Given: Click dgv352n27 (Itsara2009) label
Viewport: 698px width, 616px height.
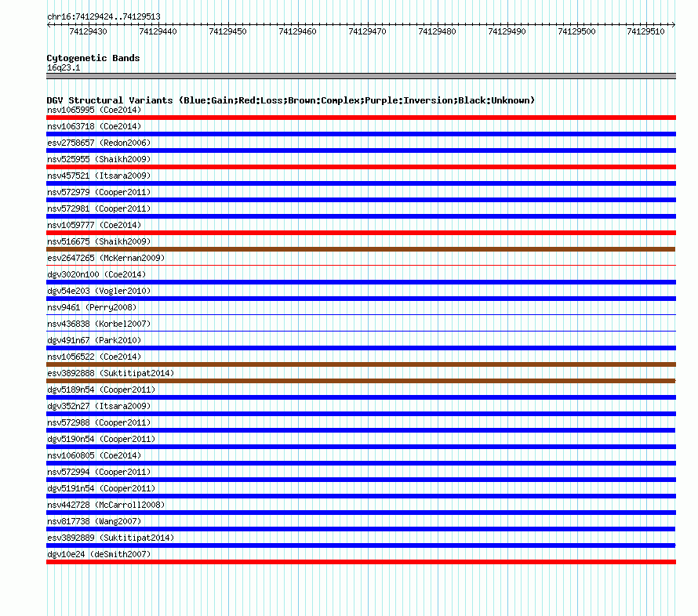Looking at the screenshot, I should coord(99,406).
